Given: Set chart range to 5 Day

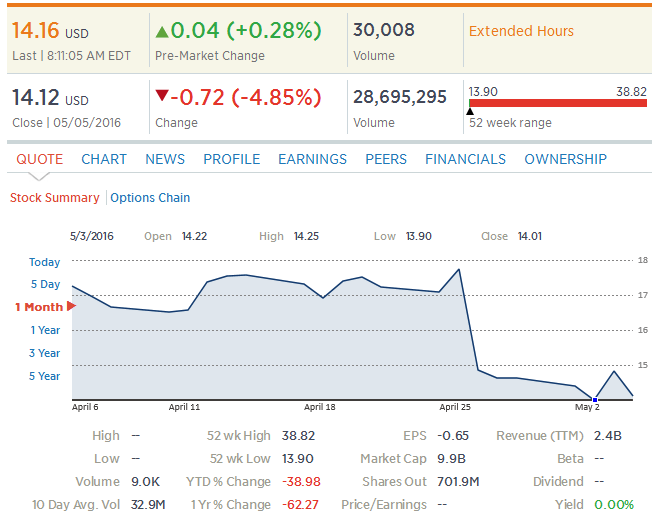Looking at the screenshot, I should coord(45,284).
